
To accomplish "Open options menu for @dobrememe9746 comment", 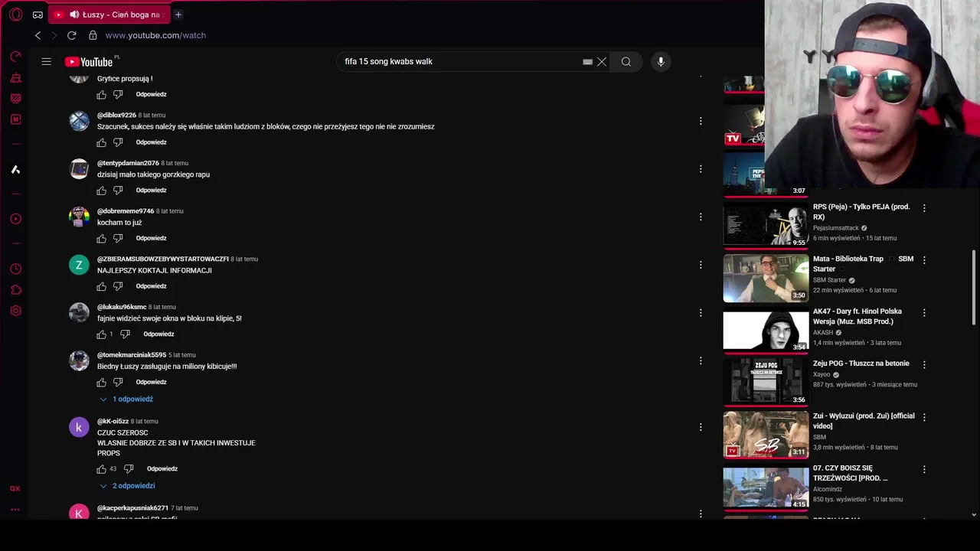I will click(x=701, y=217).
